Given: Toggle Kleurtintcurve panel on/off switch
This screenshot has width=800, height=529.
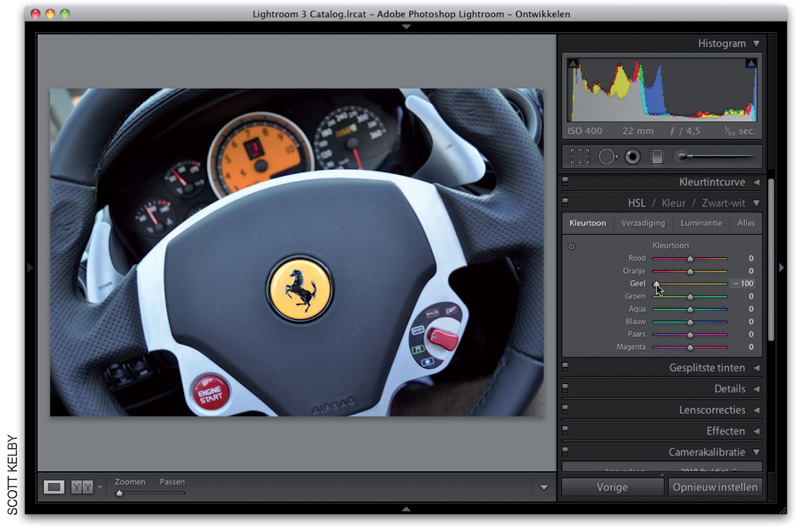Looking at the screenshot, I should click(x=565, y=181).
